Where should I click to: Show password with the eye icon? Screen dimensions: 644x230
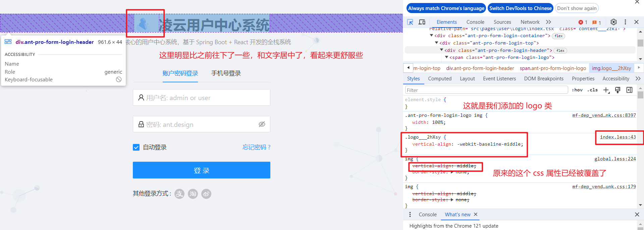[262, 124]
